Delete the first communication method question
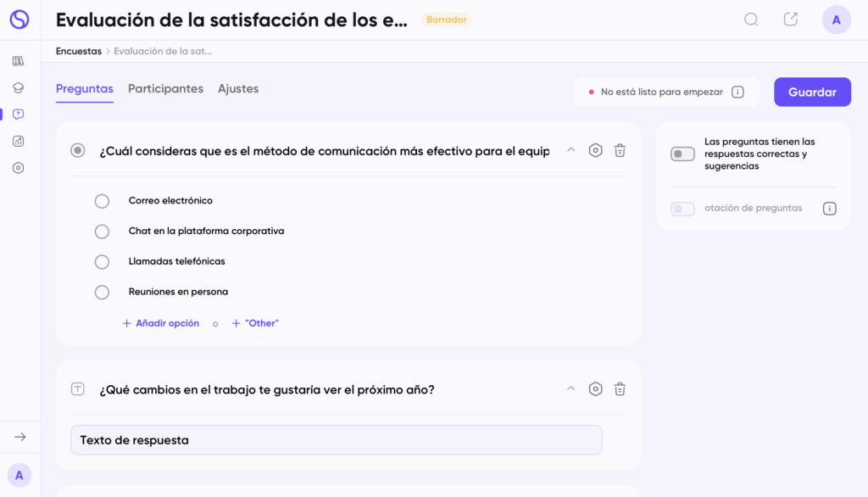The height and width of the screenshot is (497, 868). pos(620,150)
